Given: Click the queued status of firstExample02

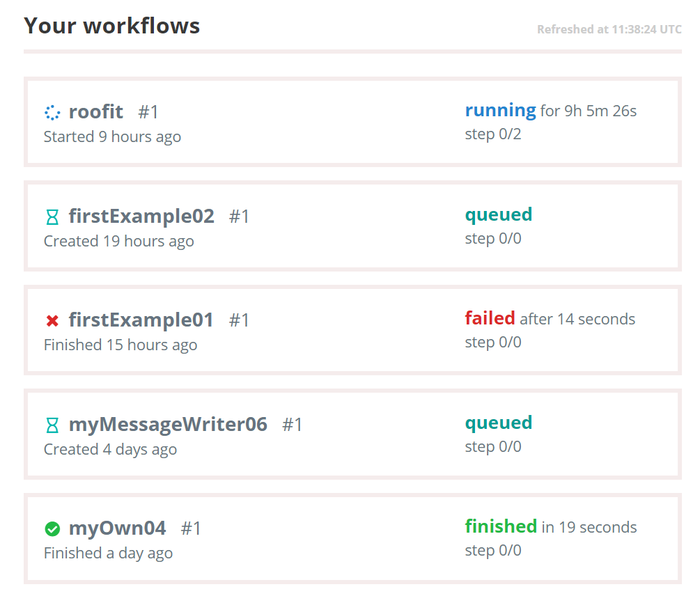Looking at the screenshot, I should tap(498, 215).
